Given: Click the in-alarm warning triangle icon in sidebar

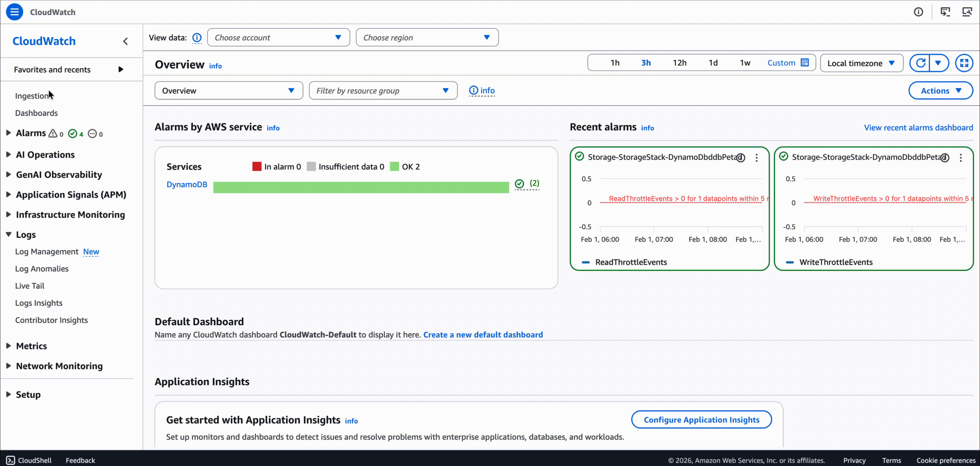Looking at the screenshot, I should [53, 134].
